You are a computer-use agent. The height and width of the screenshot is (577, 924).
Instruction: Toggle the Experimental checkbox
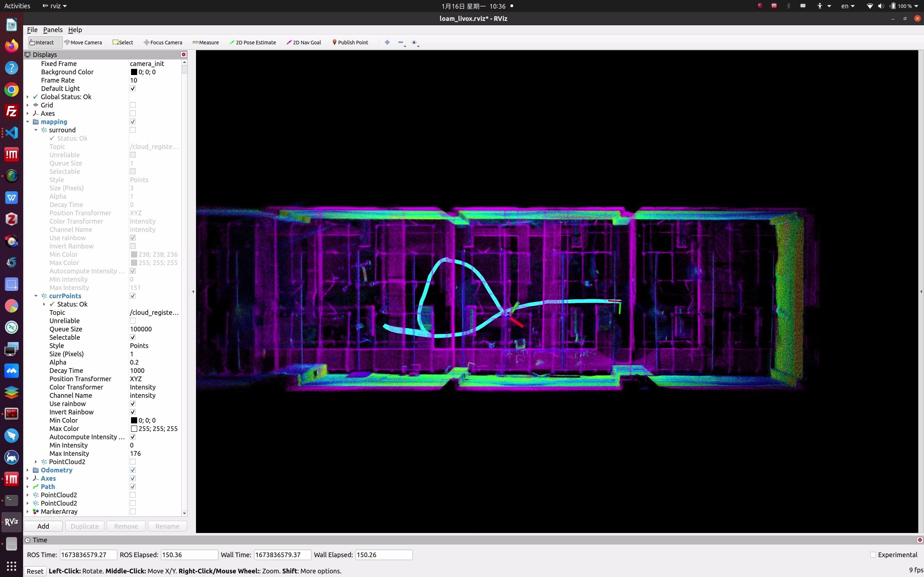[873, 555]
